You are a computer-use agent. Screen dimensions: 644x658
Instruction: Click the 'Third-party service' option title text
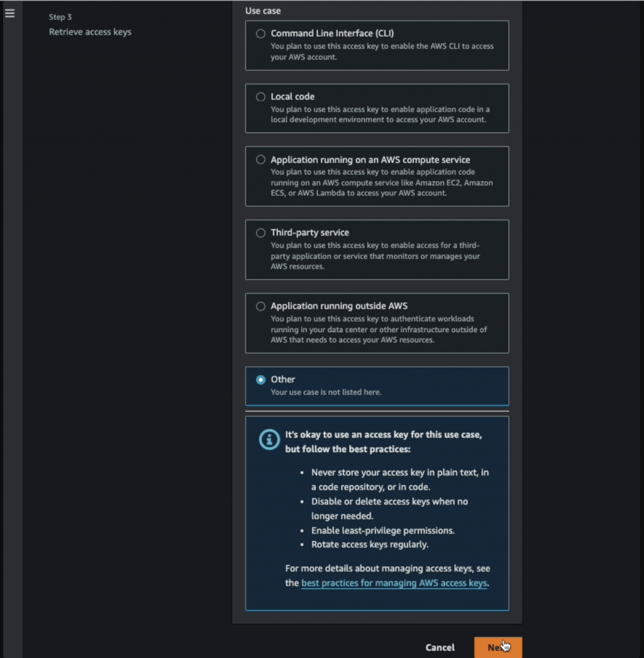309,233
